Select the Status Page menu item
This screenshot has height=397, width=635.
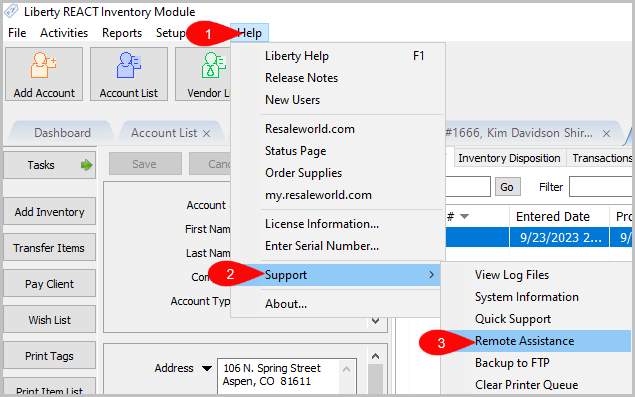338,151
